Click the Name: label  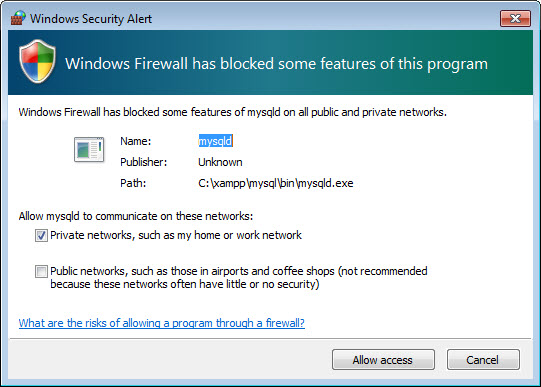tap(136, 141)
